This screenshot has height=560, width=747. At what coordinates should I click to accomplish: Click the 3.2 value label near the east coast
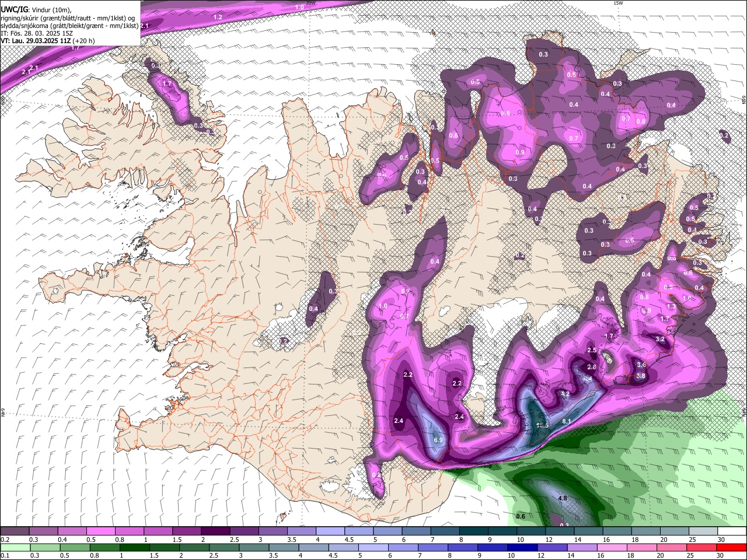coord(660,338)
